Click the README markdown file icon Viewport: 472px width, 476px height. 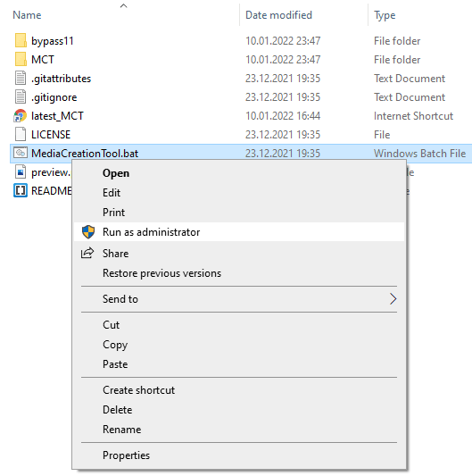(21, 190)
